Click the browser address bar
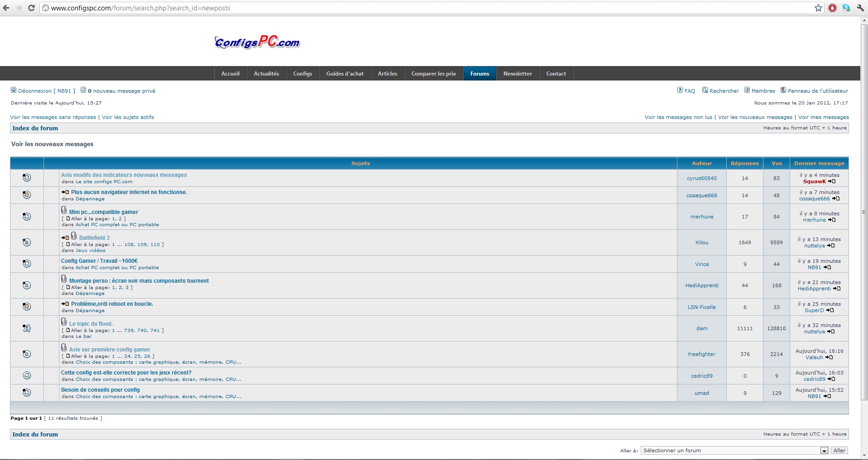This screenshot has width=868, height=460. point(408,8)
